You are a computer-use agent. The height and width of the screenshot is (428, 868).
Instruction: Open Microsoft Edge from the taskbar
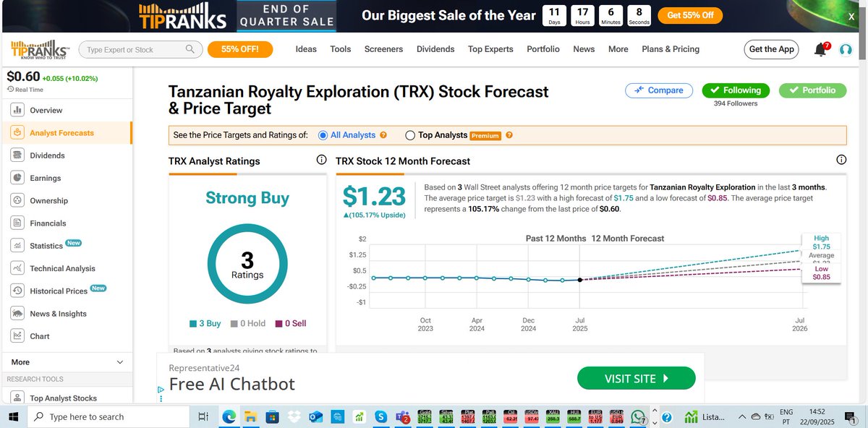[229, 416]
